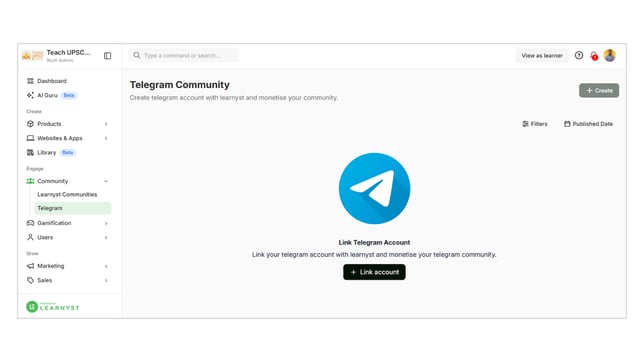Click the Beta badge beside Library
Screen dimensions: 644x362
click(67, 152)
